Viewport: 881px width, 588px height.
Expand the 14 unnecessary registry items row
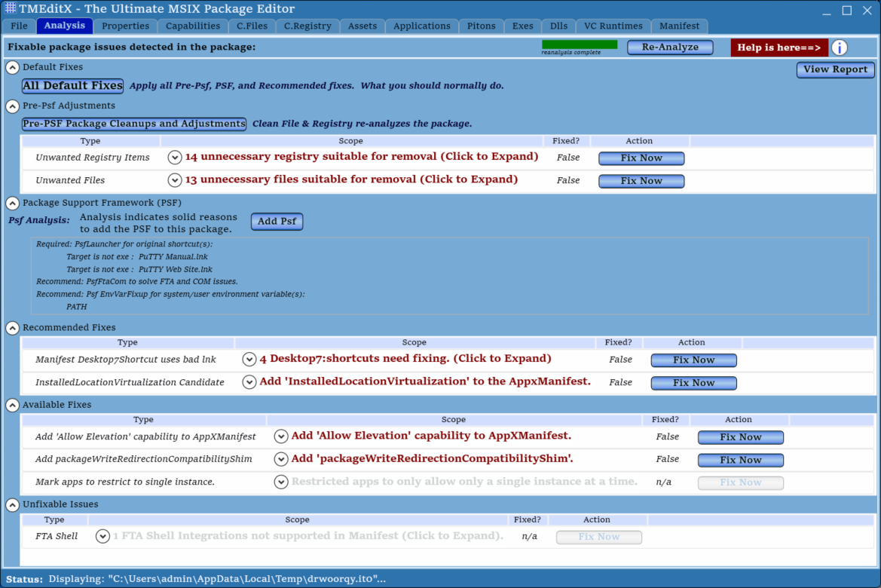(175, 158)
